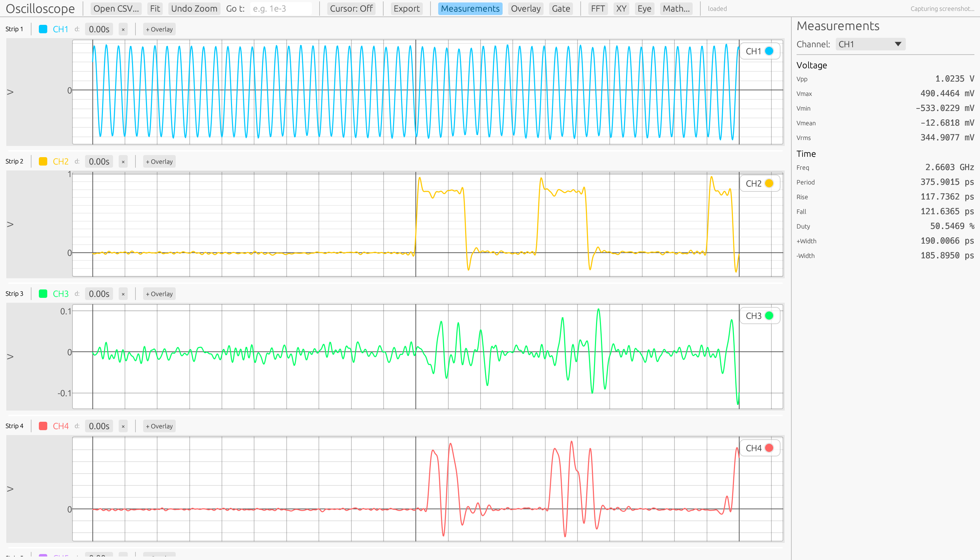Expand Strip 1 side panel with > arrow
This screenshot has height=560, width=980.
[x=10, y=92]
